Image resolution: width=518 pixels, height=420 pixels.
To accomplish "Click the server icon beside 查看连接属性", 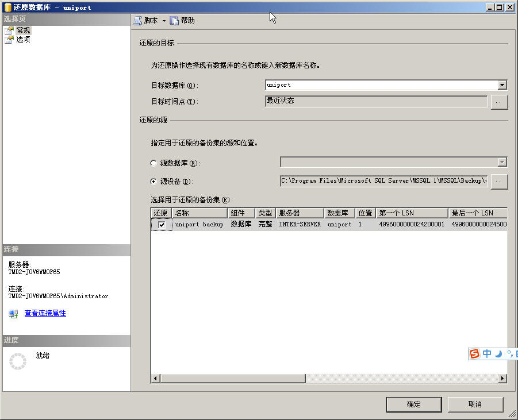I will (x=13, y=313).
